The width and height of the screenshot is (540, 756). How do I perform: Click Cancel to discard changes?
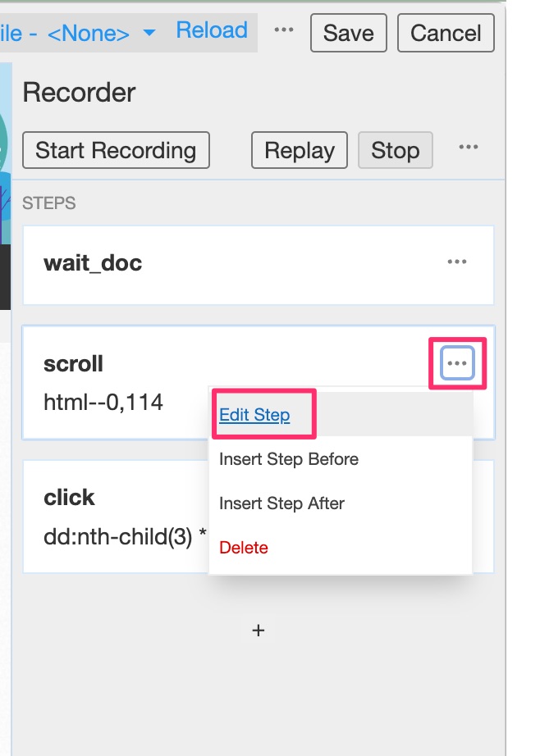[x=446, y=33]
